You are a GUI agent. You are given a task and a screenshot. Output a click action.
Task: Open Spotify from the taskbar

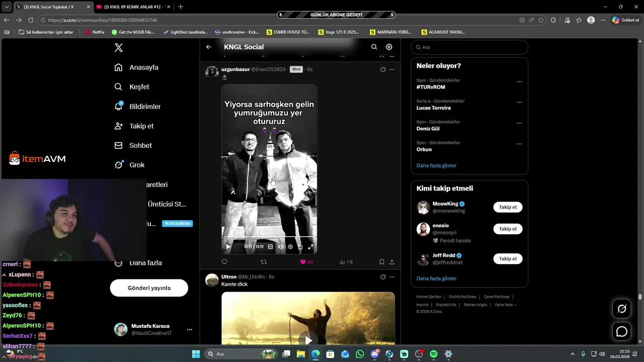434,354
